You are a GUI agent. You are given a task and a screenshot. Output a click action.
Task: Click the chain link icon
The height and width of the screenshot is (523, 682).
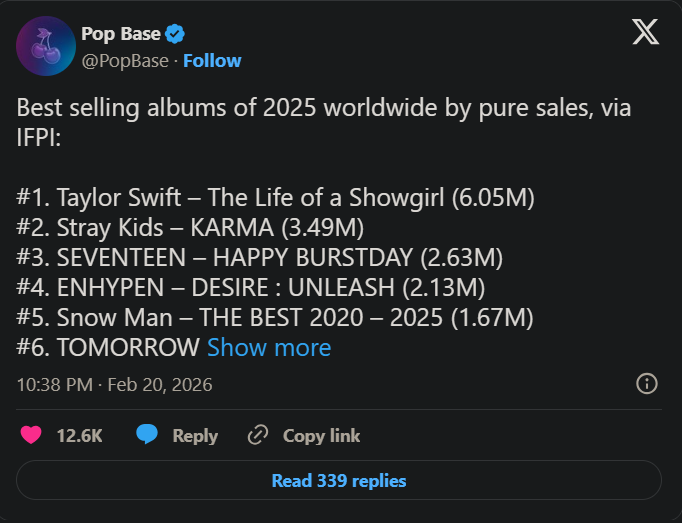coord(258,435)
